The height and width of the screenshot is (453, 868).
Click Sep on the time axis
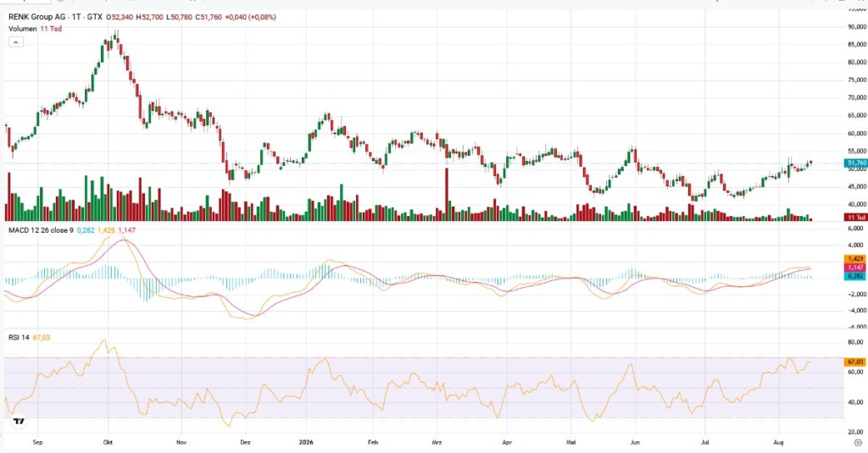pyautogui.click(x=37, y=443)
